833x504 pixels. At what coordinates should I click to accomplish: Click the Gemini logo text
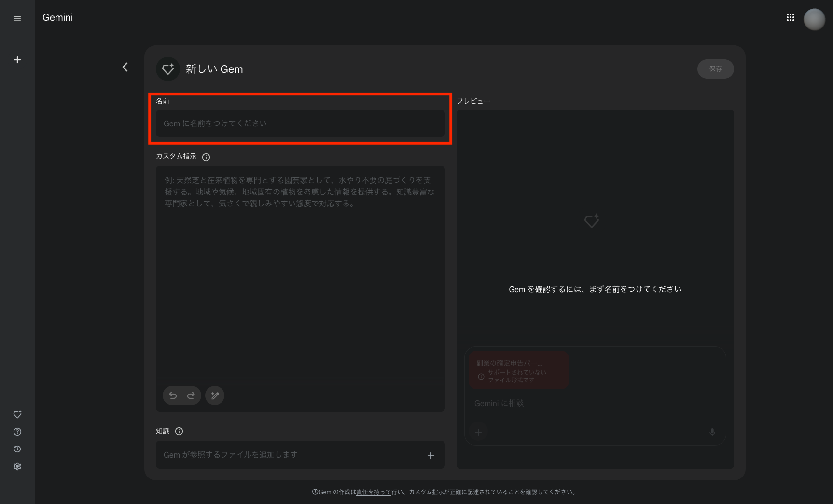(x=57, y=17)
